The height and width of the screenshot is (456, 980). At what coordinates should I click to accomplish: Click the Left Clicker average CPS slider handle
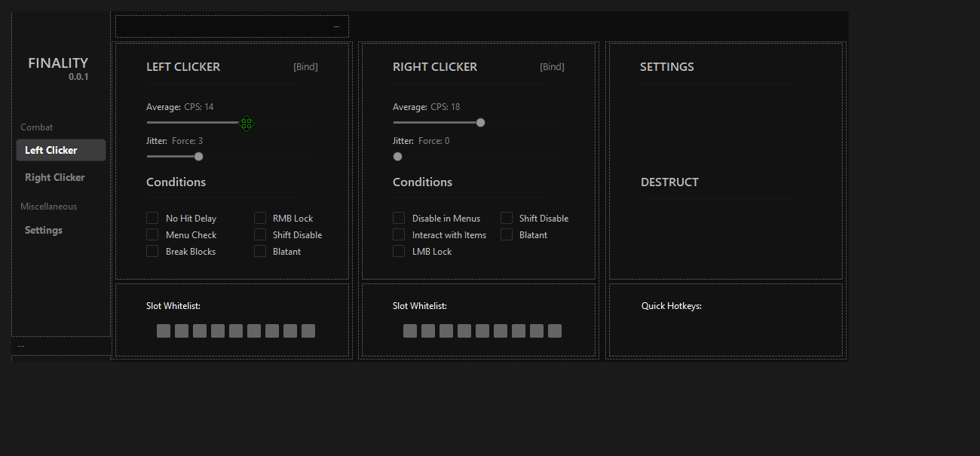point(247,123)
